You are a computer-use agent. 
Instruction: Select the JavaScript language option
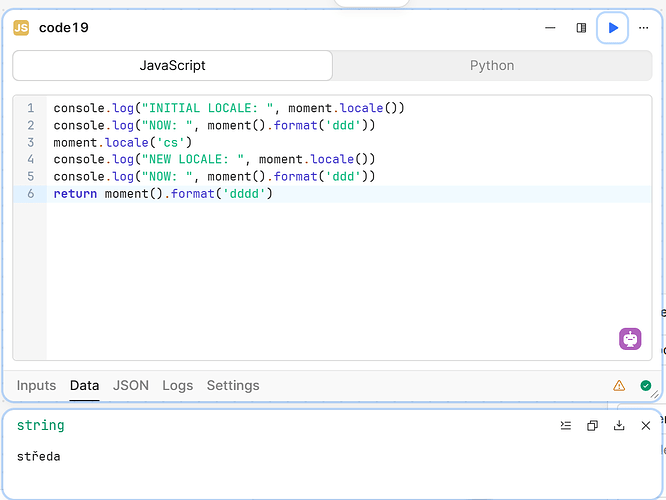(172, 66)
